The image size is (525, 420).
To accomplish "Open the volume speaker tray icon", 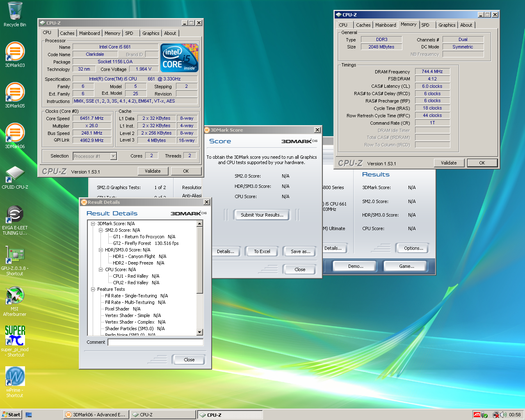I will pos(503,415).
